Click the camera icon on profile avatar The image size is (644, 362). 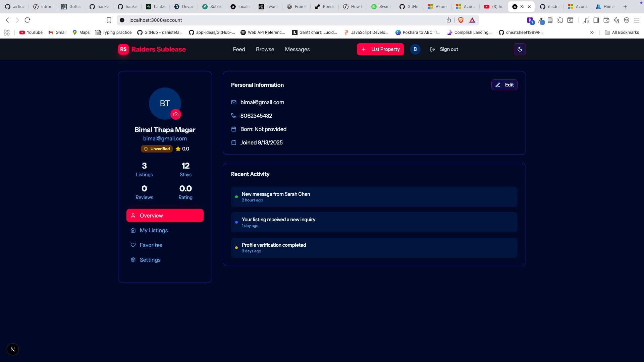(175, 114)
